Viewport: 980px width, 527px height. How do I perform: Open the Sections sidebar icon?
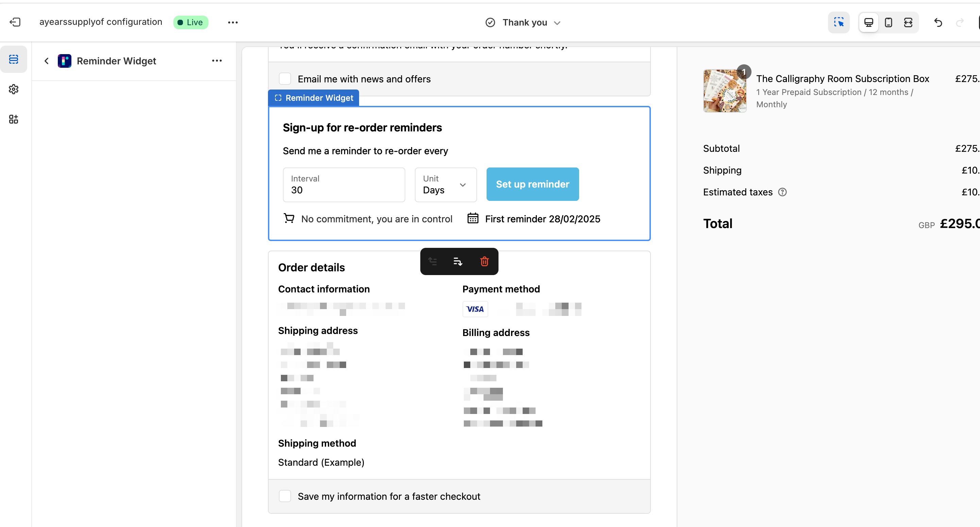[x=14, y=59]
